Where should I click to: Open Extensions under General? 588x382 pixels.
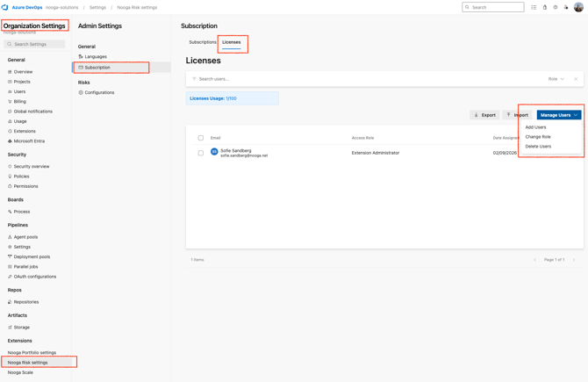25,131
